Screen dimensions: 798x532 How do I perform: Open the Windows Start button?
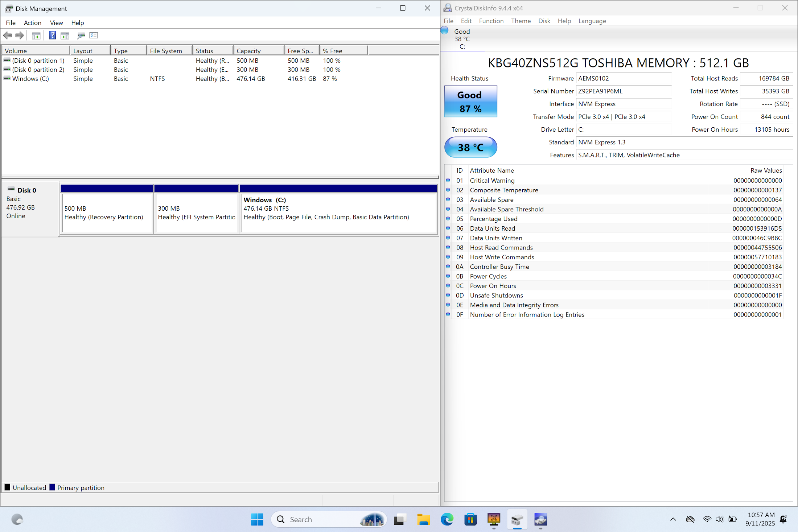coord(257,519)
